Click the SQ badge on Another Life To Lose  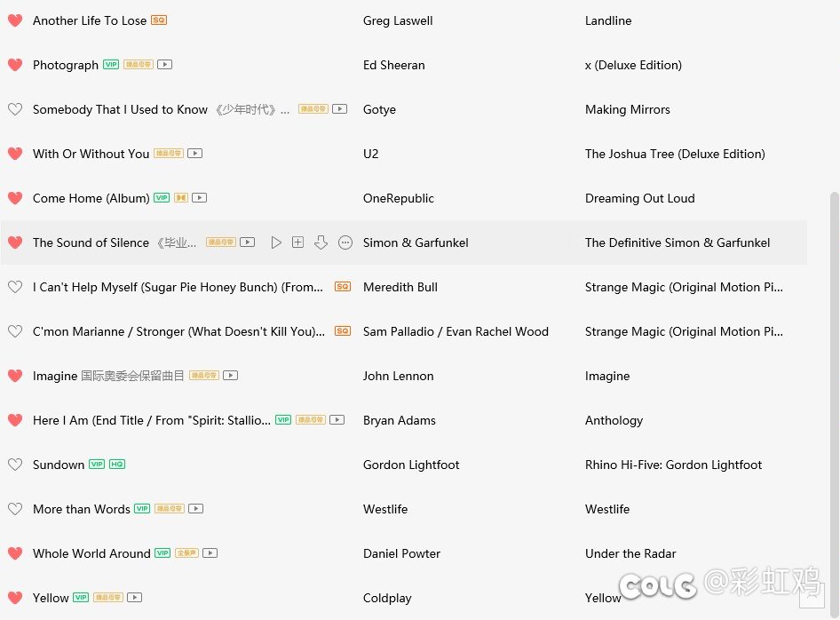point(159,20)
